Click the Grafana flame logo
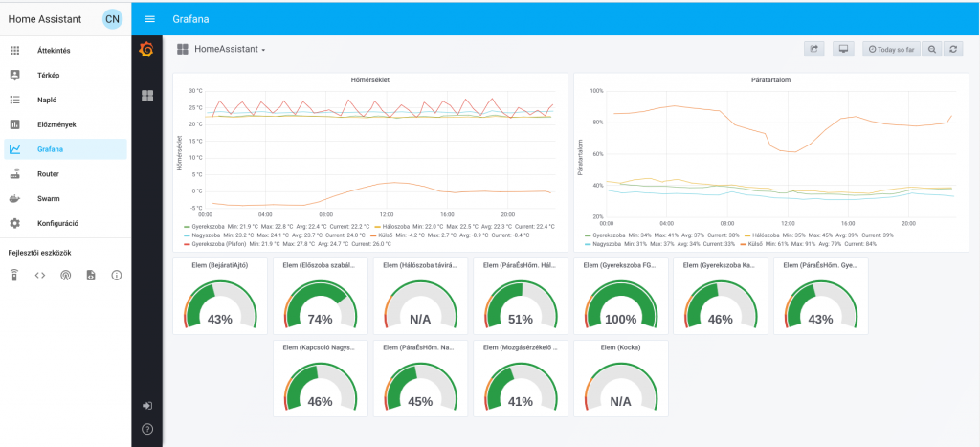The height and width of the screenshot is (447, 980). coord(146,50)
